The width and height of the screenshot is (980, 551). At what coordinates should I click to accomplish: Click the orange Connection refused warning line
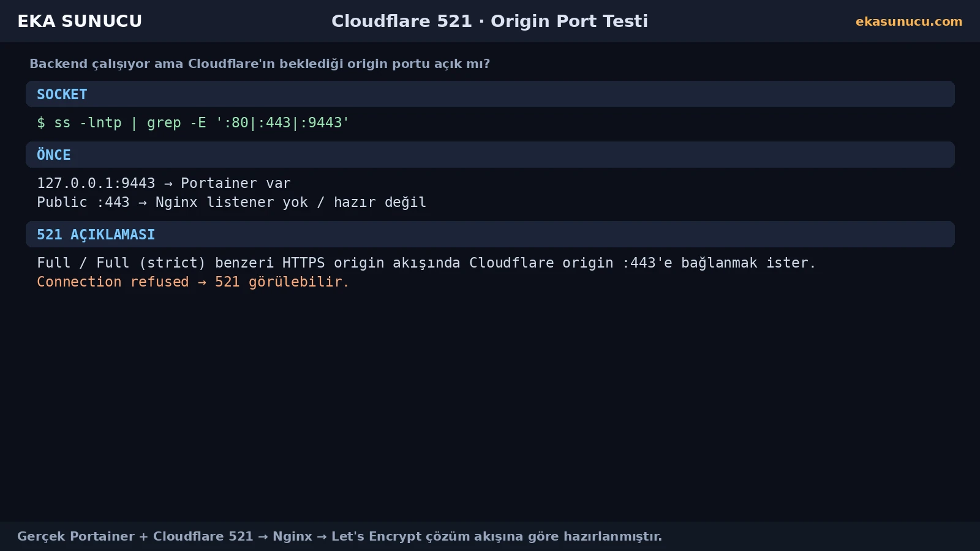193,282
